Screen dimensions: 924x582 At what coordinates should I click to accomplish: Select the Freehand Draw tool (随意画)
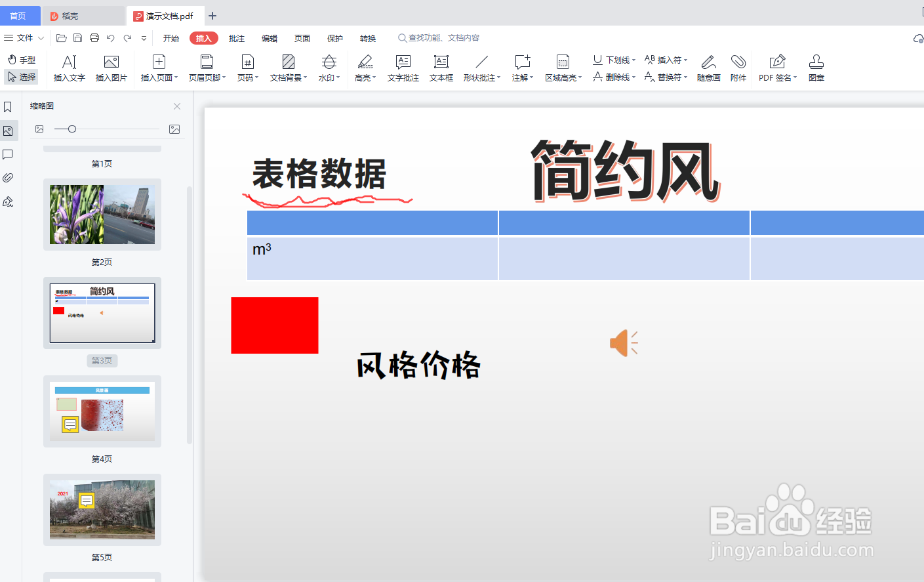point(709,68)
